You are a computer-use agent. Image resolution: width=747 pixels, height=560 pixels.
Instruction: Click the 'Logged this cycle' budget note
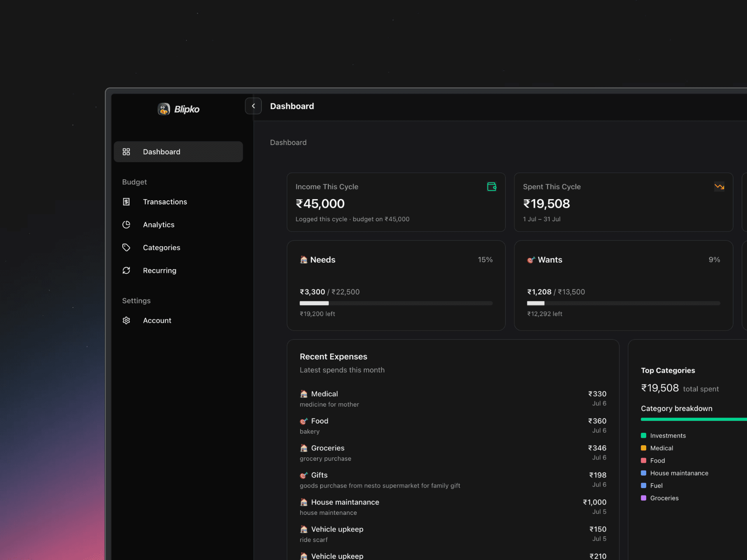pyautogui.click(x=352, y=219)
